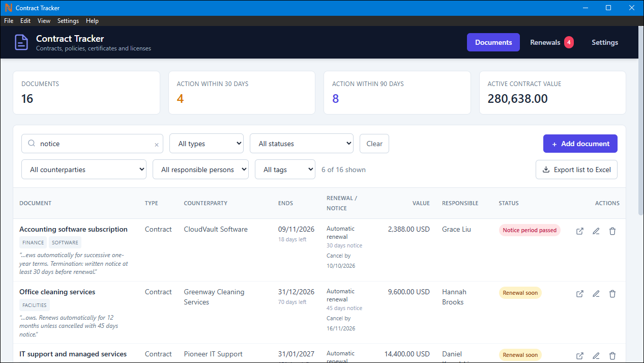Click the COUNTERPARTY column header
This screenshot has height=363, width=644.
click(206, 203)
